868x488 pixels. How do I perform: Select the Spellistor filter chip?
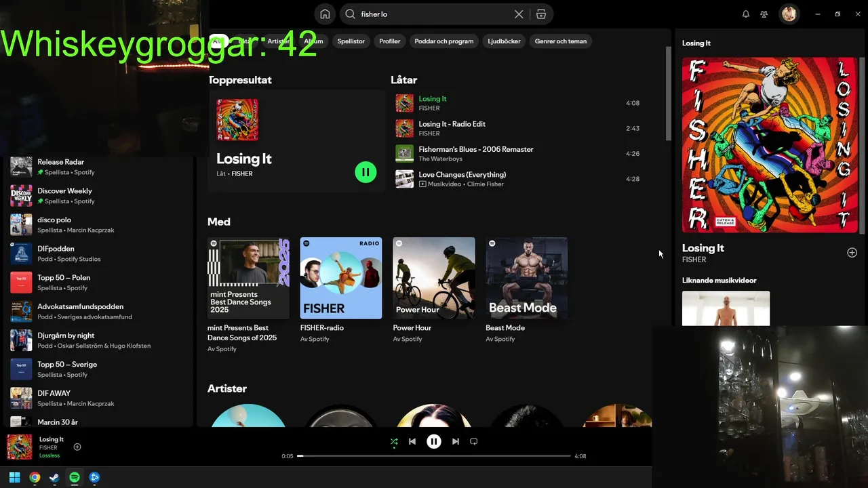pos(351,41)
